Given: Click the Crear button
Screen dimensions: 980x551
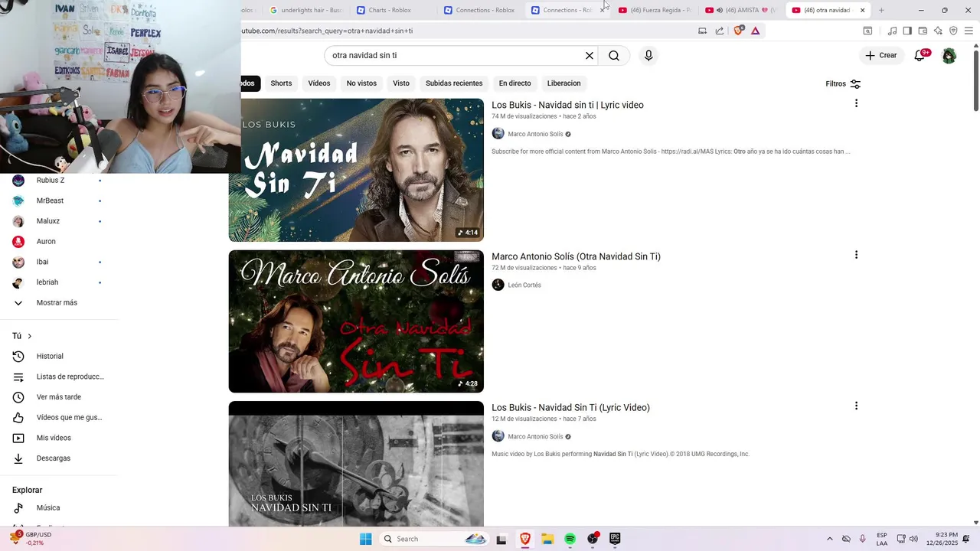Looking at the screenshot, I should pyautogui.click(x=881, y=55).
